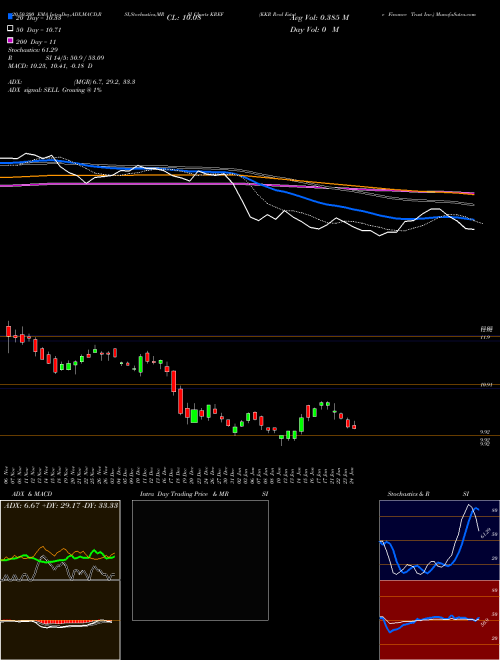Click the 'Avg Vol: 0.385 M' label
Viewport: 500px width, 660px height.
tap(319, 18)
